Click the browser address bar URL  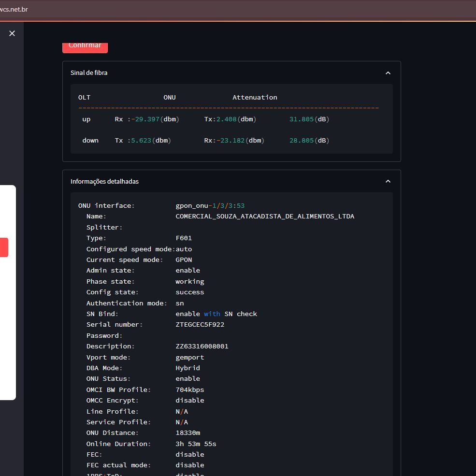[x=14, y=9]
